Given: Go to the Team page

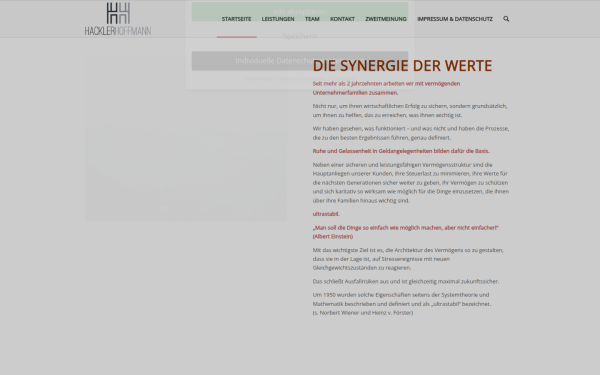Looking at the screenshot, I should [x=312, y=19].
